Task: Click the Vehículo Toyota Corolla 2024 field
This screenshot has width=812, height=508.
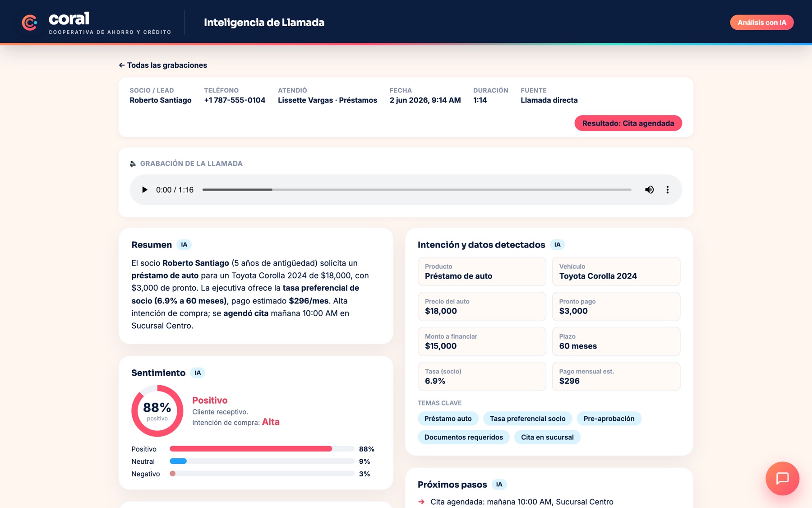Action: [x=616, y=271]
